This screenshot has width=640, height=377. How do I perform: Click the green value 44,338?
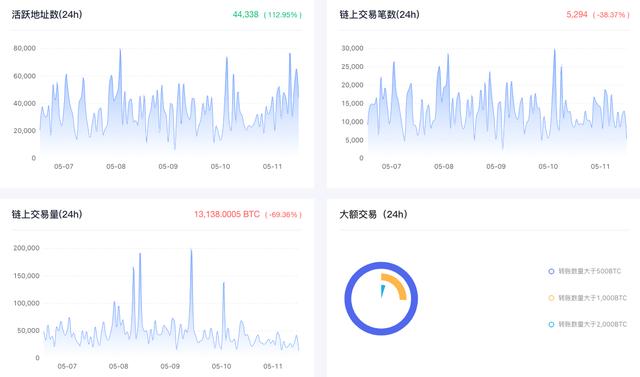click(x=246, y=14)
